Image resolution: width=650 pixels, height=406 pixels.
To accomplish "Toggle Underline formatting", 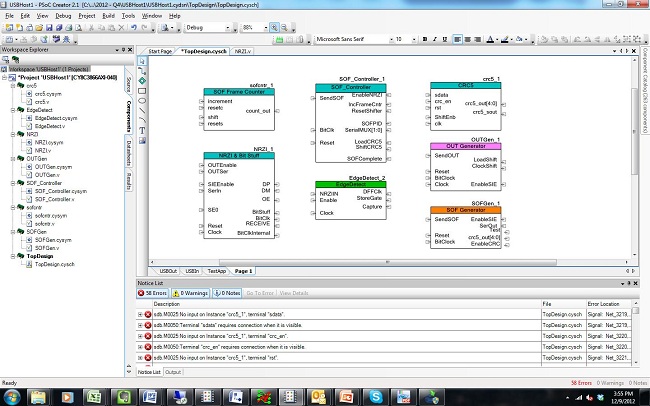I will pyautogui.click(x=444, y=39).
